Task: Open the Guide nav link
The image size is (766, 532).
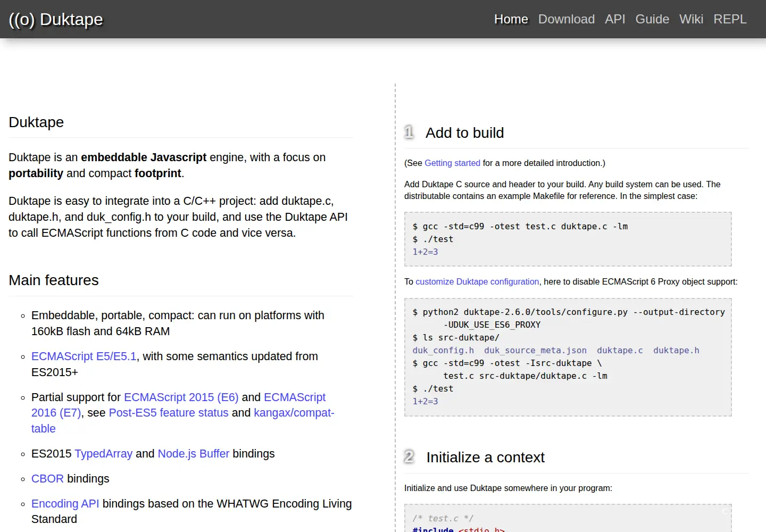Action: click(652, 19)
